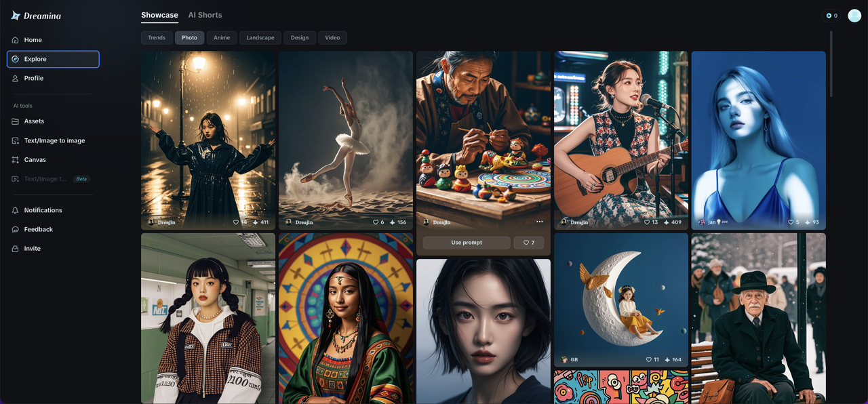
Task: Open author Dreajin on ballerina photo
Action: pos(299,222)
